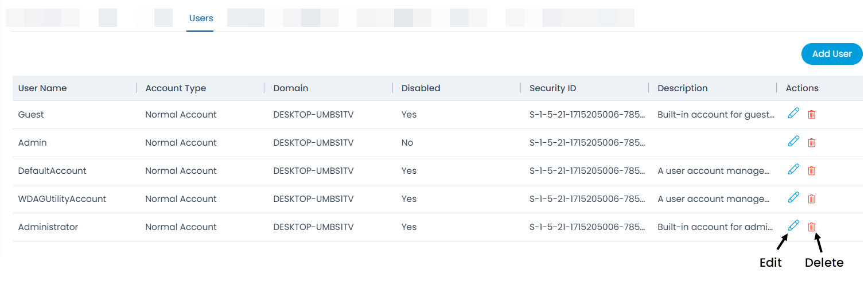Delete the WDAGUtilityAccount user
This screenshot has height=304, width=868.
pos(811,198)
